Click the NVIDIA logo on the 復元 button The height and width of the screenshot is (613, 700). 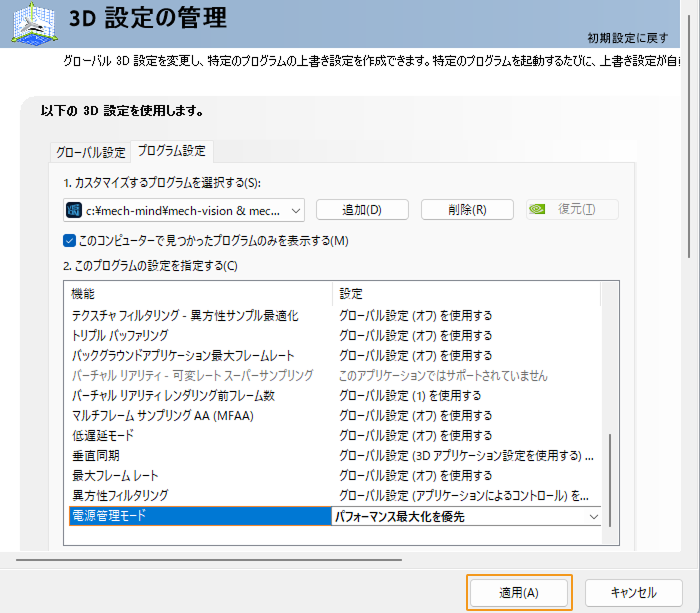click(x=537, y=209)
